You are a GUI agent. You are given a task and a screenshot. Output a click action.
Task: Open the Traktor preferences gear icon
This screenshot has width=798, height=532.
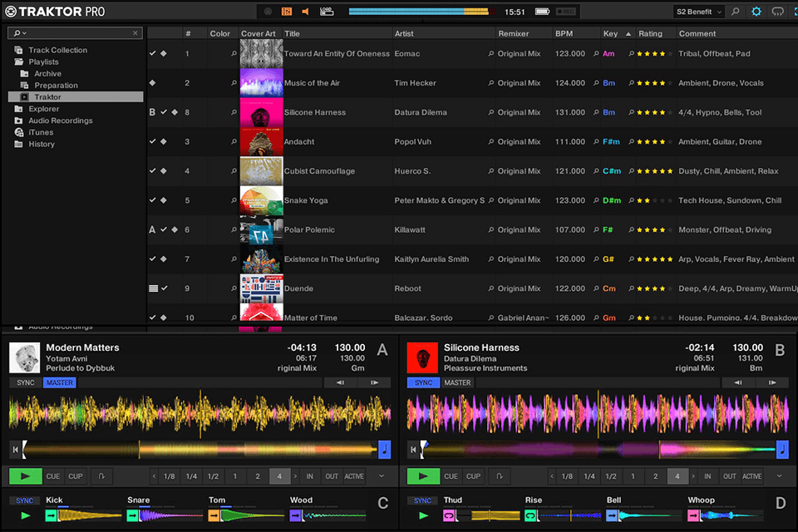(756, 11)
